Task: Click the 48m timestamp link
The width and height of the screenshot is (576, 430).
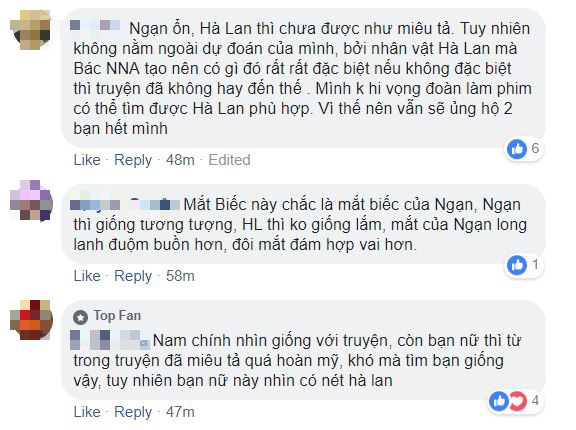Action: point(180,160)
